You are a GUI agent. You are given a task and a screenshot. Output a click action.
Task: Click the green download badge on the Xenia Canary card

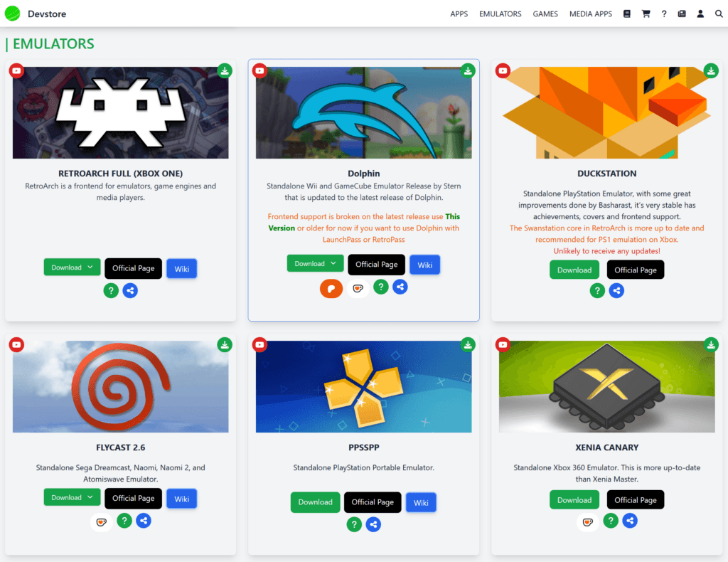711,344
